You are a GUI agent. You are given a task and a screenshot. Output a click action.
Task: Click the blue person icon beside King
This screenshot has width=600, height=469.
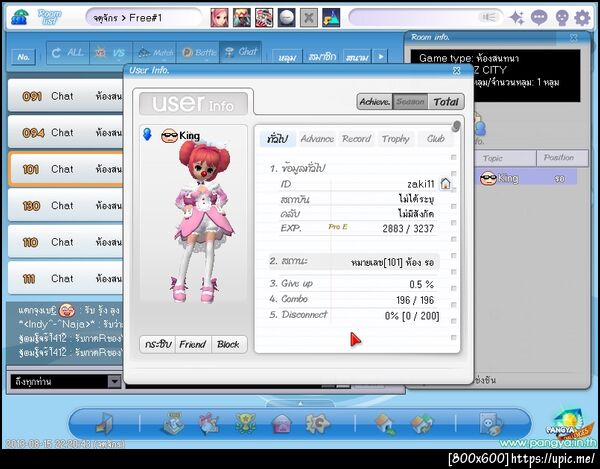pos(147,134)
